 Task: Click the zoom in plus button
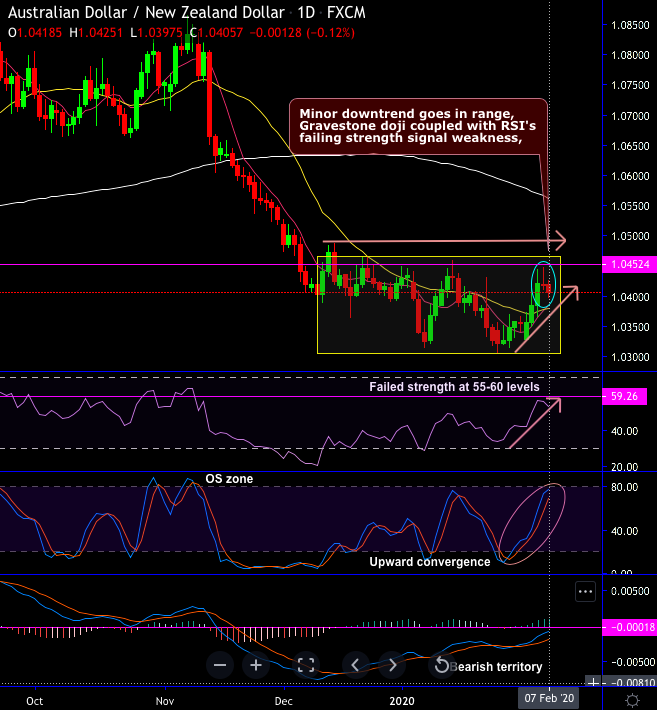click(256, 665)
